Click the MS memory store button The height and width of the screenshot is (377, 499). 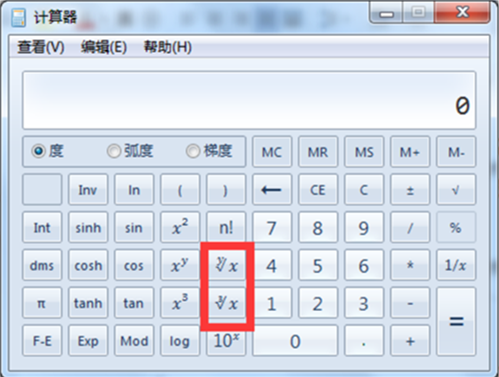click(364, 152)
